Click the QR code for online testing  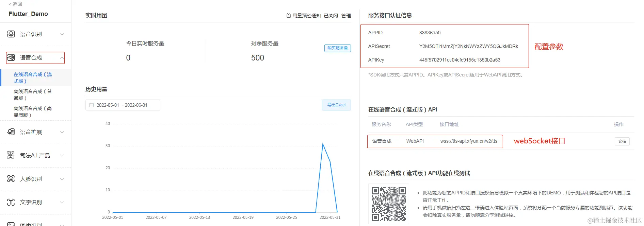click(389, 204)
